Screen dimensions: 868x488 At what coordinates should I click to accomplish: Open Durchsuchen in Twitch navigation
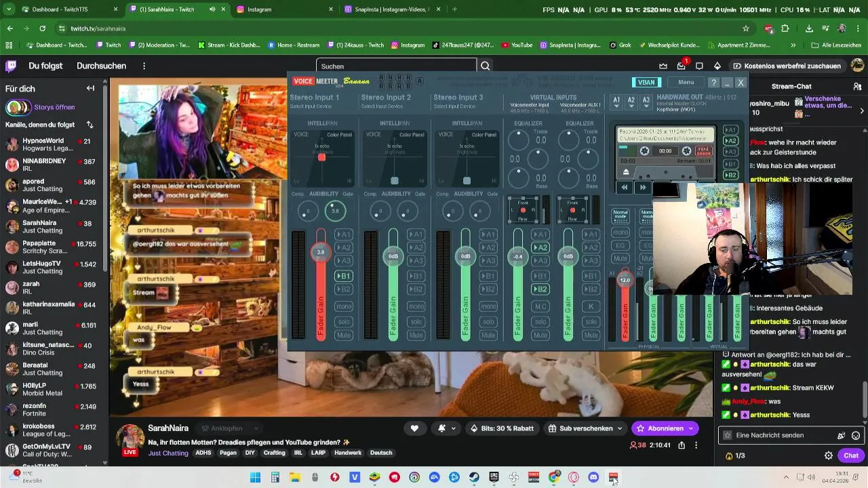(x=101, y=66)
